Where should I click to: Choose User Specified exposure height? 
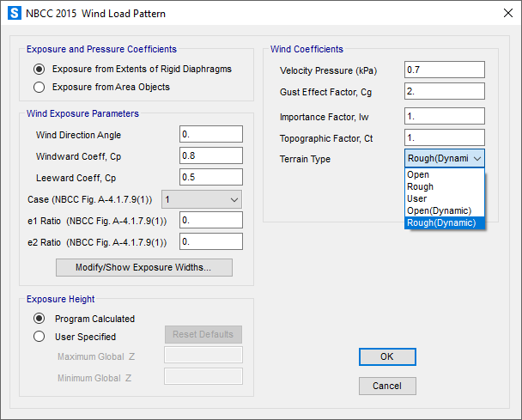(x=39, y=337)
